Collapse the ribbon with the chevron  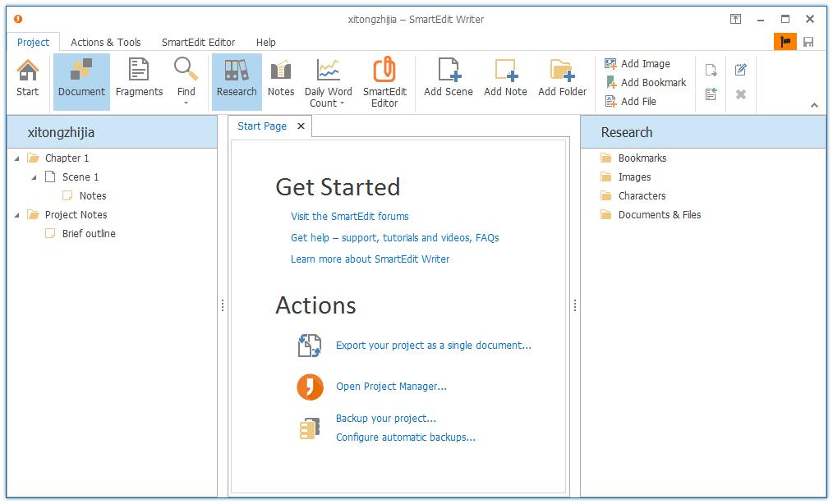click(814, 105)
